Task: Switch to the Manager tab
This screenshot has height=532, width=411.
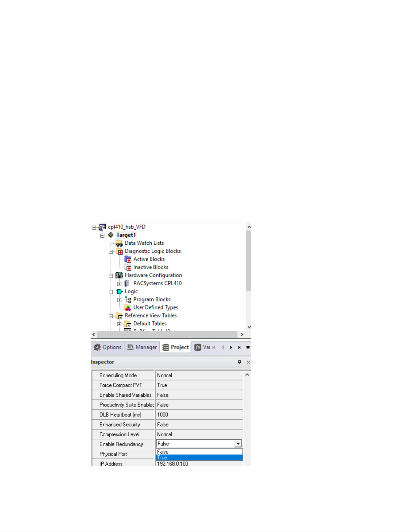Action: click(x=142, y=347)
